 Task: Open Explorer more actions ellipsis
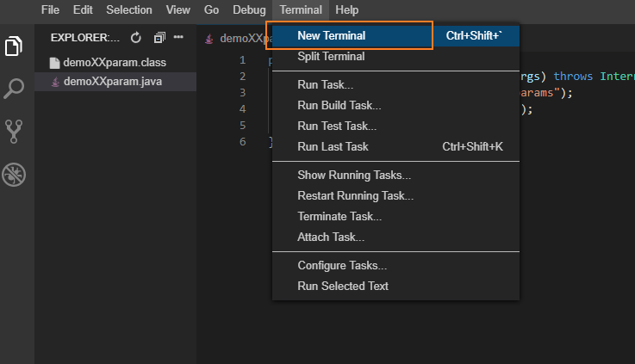(x=179, y=38)
